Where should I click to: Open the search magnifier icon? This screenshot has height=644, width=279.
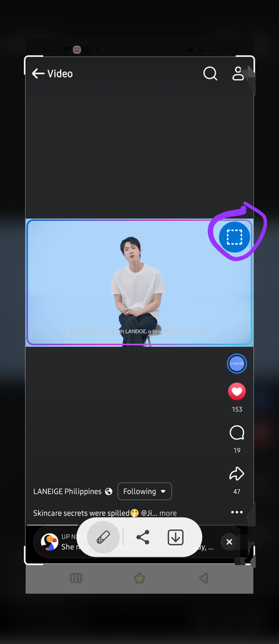(210, 74)
